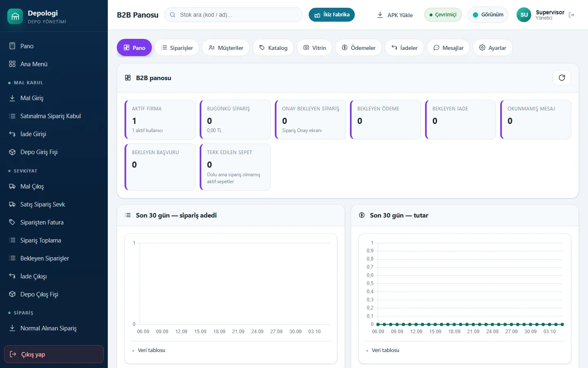Toggle the Çevrimiçi online status pill
588x368 pixels.
(443, 15)
